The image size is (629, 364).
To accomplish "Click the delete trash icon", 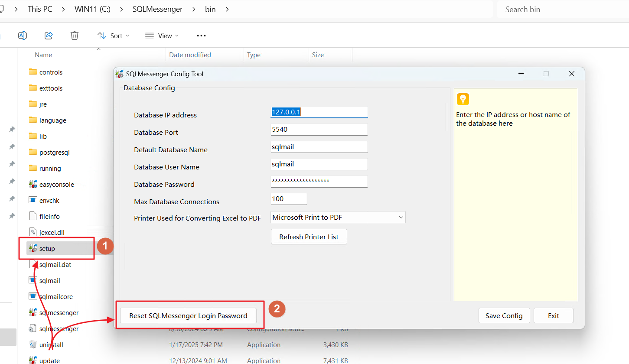I will (75, 36).
